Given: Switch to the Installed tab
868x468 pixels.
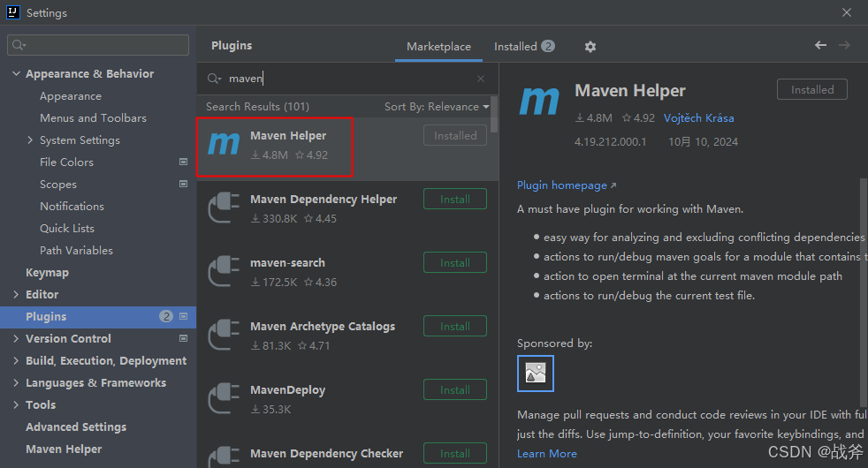Looking at the screenshot, I should (524, 47).
